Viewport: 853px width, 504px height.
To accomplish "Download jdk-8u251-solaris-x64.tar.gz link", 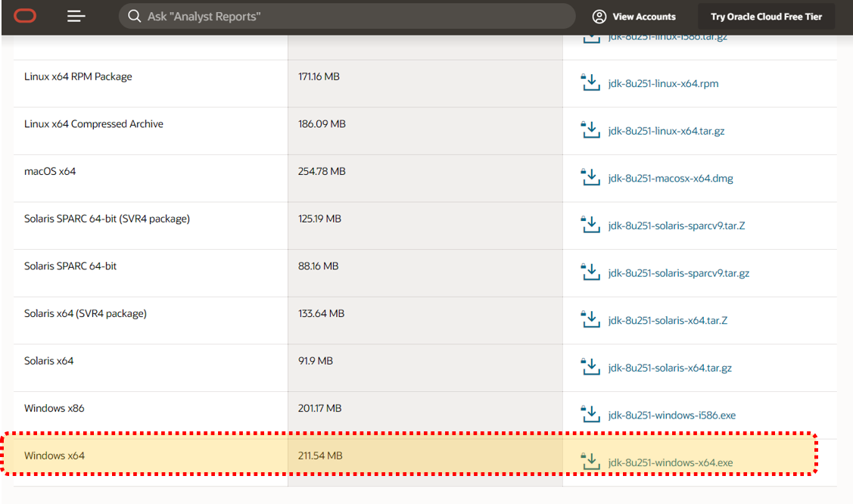I will pyautogui.click(x=670, y=368).
